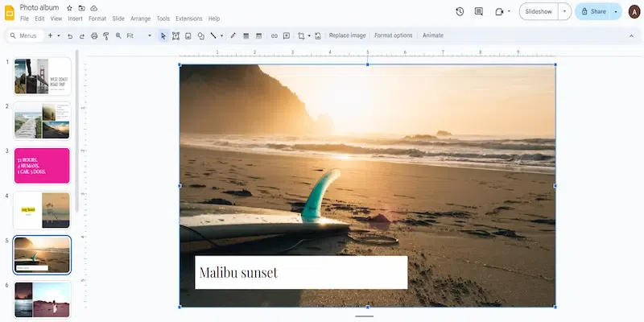This screenshot has width=644, height=322.
Task: Open the comments panel icon
Action: 479,11
